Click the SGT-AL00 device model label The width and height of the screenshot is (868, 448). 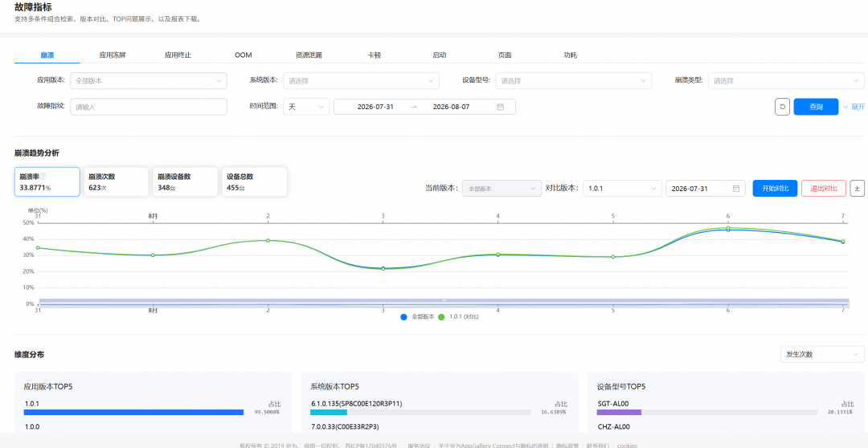click(x=613, y=404)
